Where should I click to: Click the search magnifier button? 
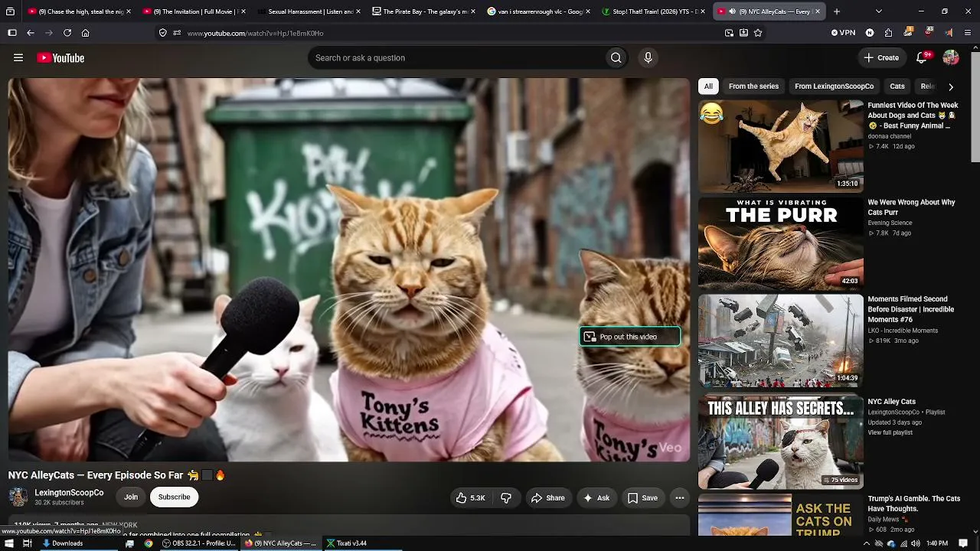click(616, 58)
